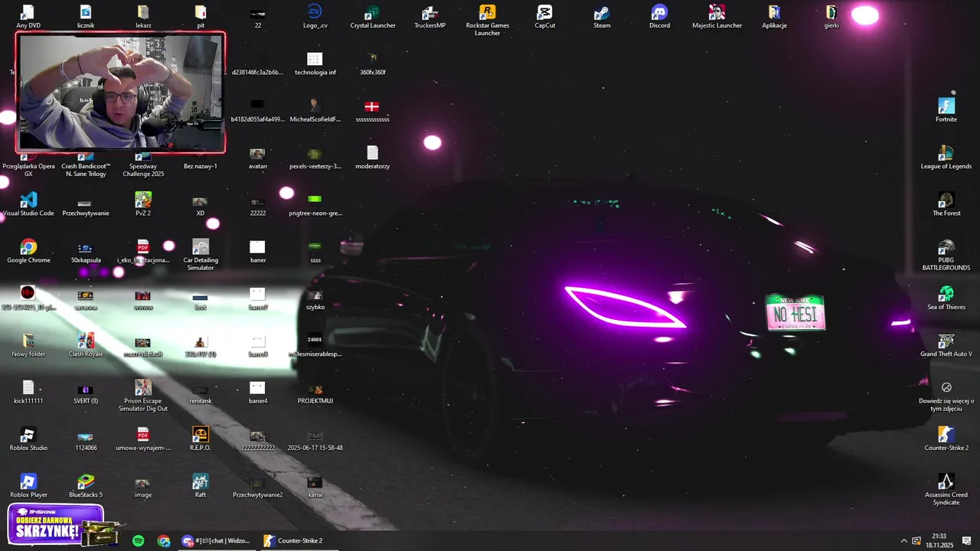This screenshot has width=980, height=551.
Task: Switch to the chat | Widzo... taskbar window
Action: click(x=217, y=540)
